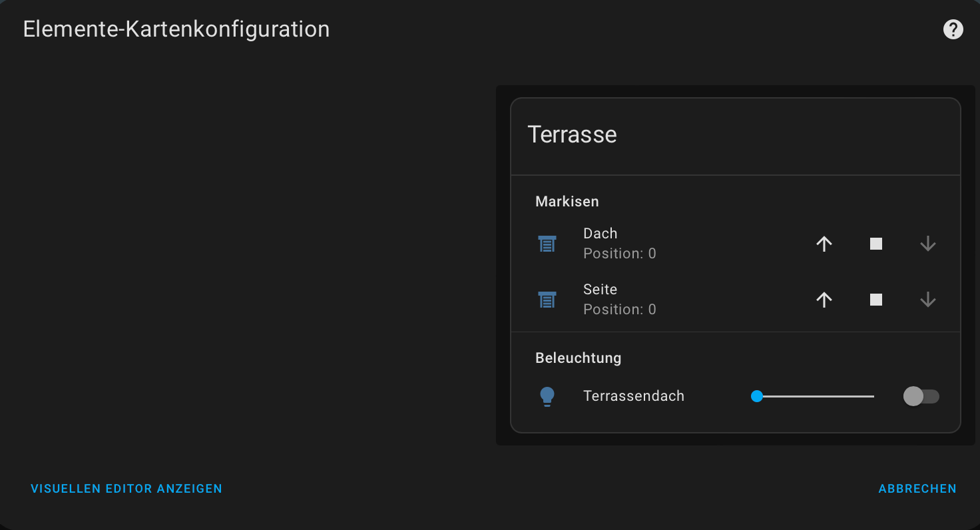This screenshot has height=530, width=980.
Task: Toggle the Terrassendach light switch
Action: tap(921, 396)
